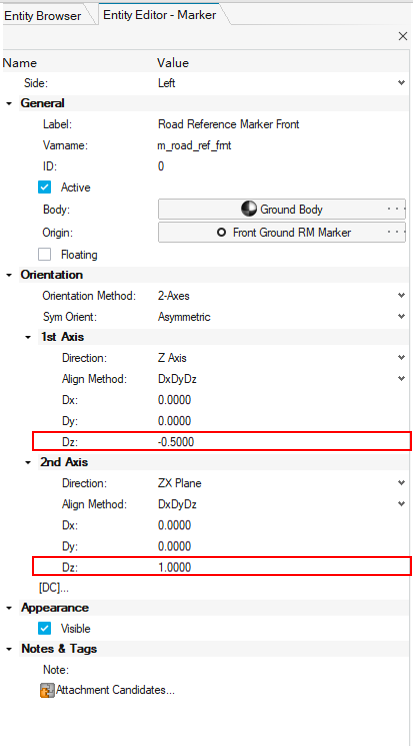Screen dimensions: 413x746
Task: Click the Ground Body icon in Body field
Action: [249, 209]
